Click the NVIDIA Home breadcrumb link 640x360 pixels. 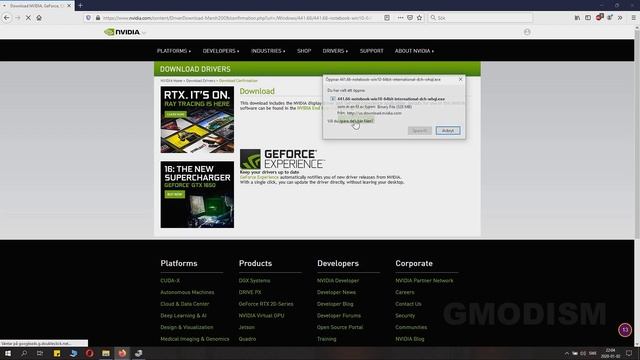pyautogui.click(x=171, y=81)
